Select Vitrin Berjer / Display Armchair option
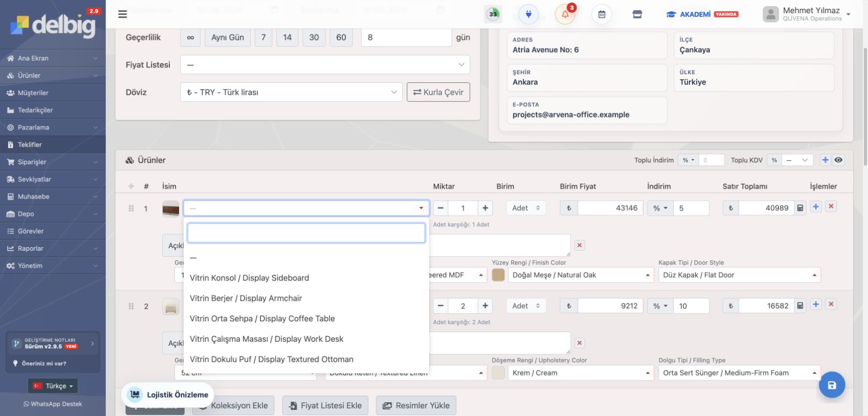Viewport: 868px width, 416px height. click(306, 298)
